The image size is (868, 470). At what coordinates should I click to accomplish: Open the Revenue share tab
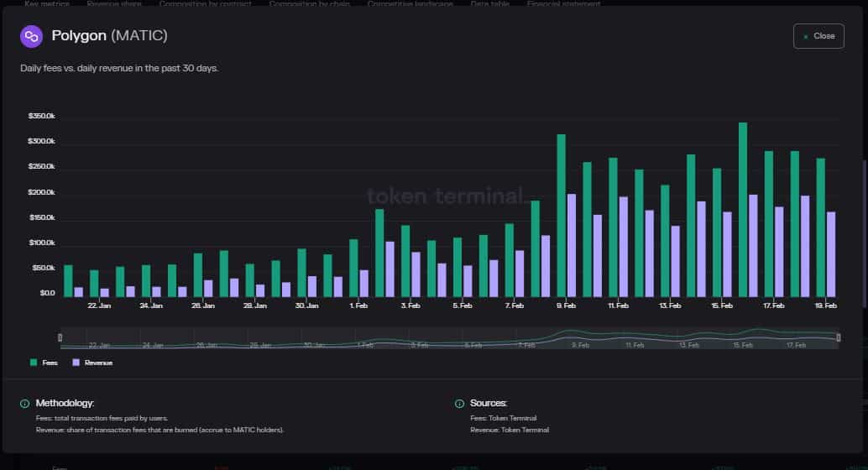(x=114, y=3)
